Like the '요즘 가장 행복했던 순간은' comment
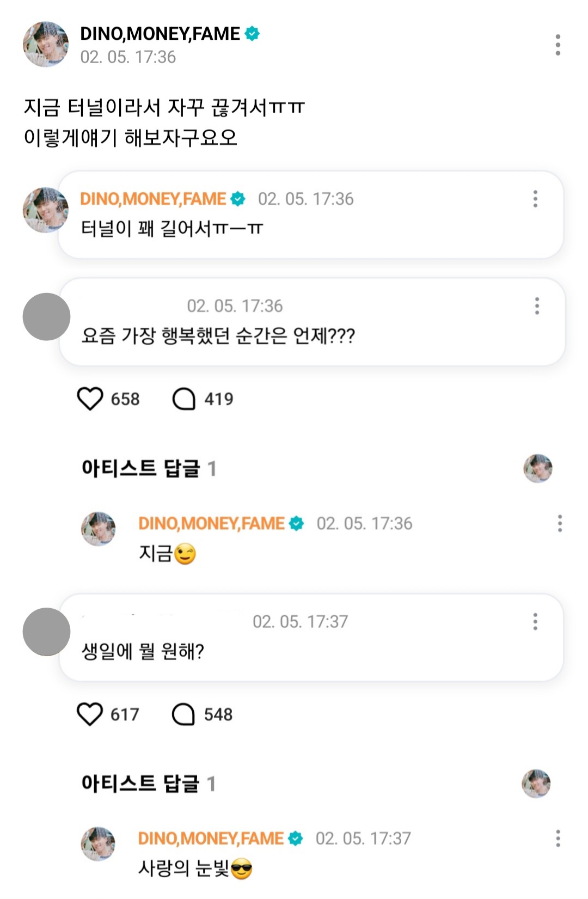The image size is (588, 899). (90, 399)
